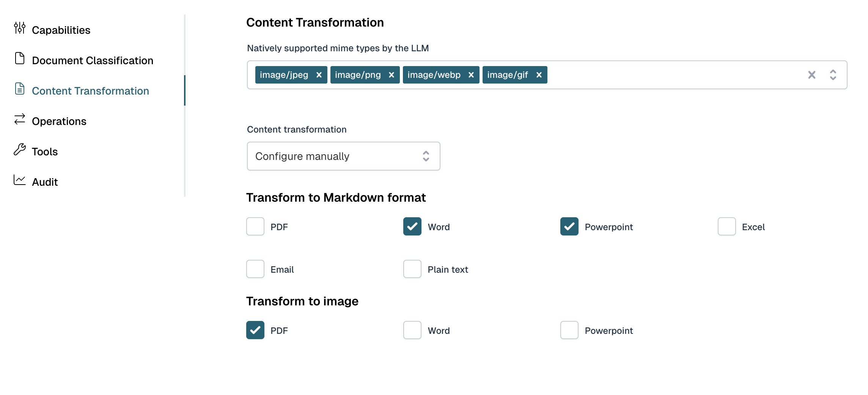This screenshot has width=868, height=395.
Task: Select the Operations arrows icon
Action: (19, 120)
